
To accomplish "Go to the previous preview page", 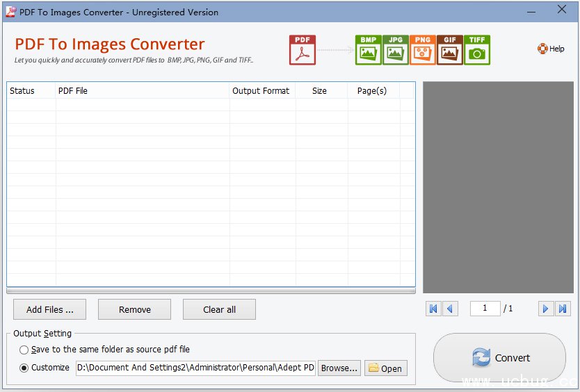I will coord(450,309).
